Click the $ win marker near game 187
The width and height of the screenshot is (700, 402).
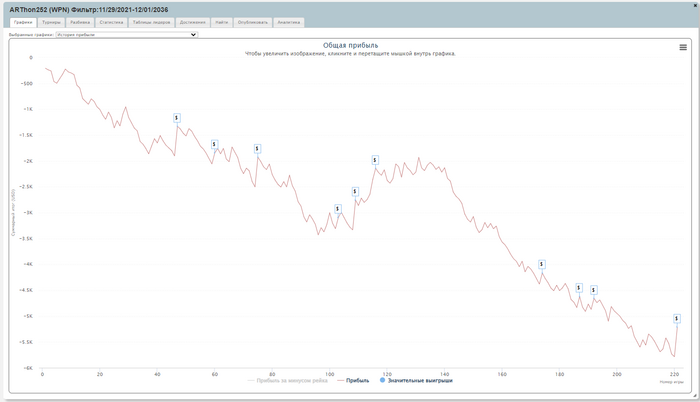point(579,288)
